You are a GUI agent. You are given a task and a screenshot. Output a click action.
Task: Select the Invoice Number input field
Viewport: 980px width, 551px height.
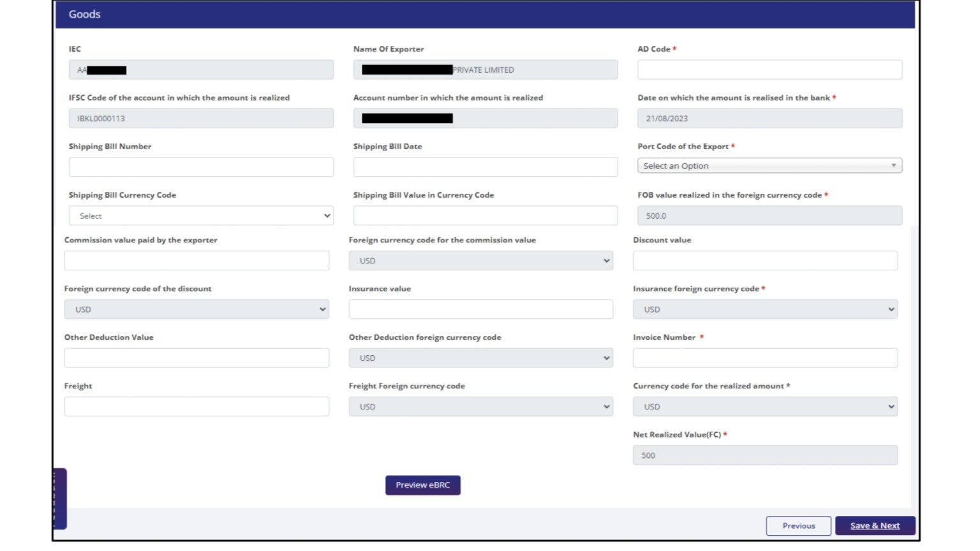pyautogui.click(x=764, y=358)
